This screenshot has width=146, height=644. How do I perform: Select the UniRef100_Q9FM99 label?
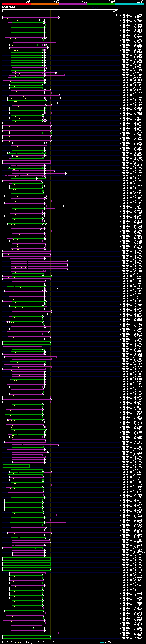click(131, 50)
